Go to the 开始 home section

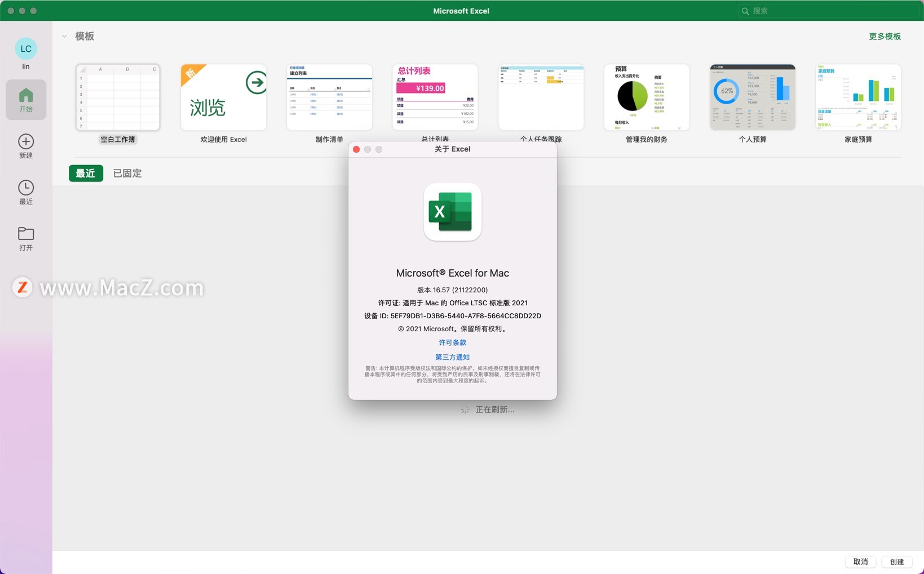[x=26, y=100]
